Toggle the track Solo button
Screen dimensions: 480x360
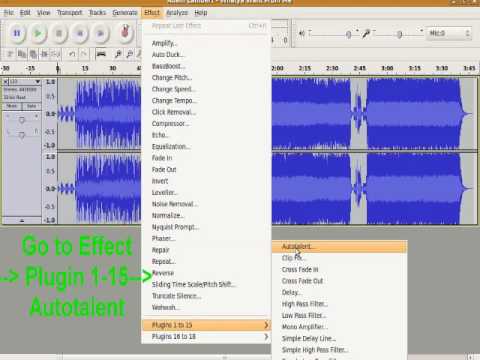tap(31, 106)
